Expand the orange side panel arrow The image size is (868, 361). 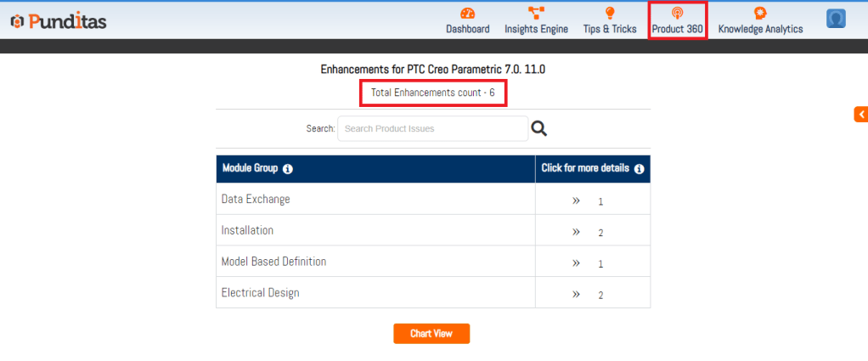[x=861, y=114]
